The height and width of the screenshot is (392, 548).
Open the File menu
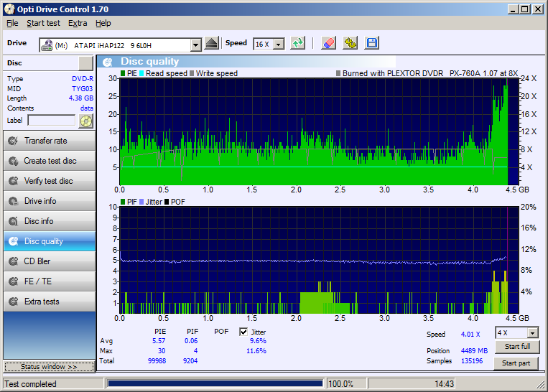point(12,24)
